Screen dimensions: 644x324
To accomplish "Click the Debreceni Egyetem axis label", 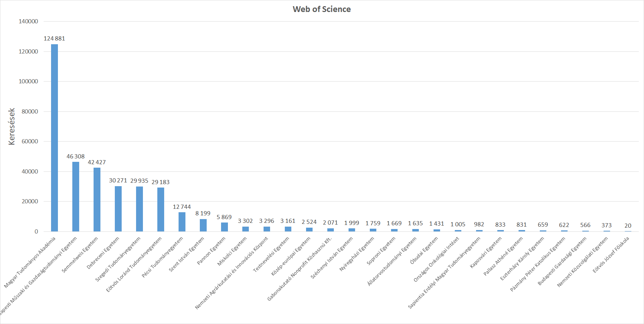I will (103, 253).
